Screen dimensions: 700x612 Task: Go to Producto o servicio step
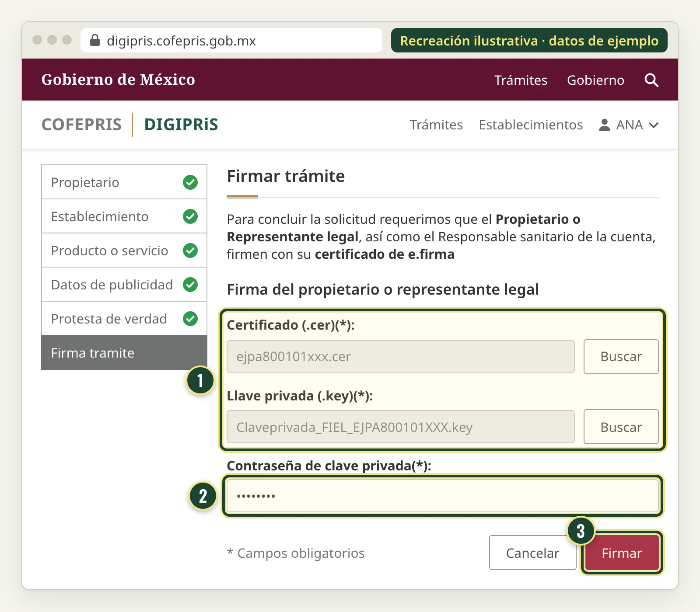124,250
